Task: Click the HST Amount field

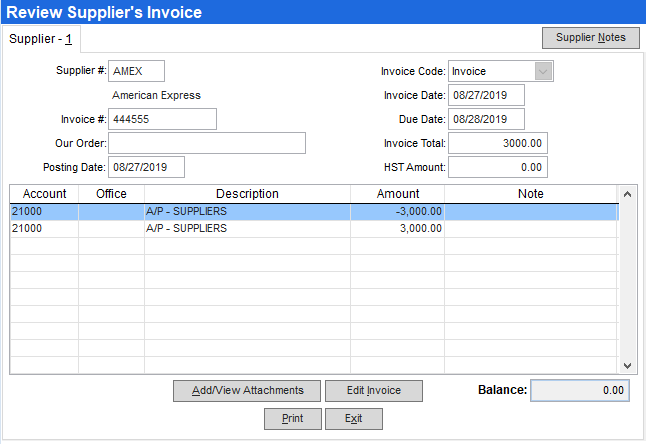Action: (498, 167)
